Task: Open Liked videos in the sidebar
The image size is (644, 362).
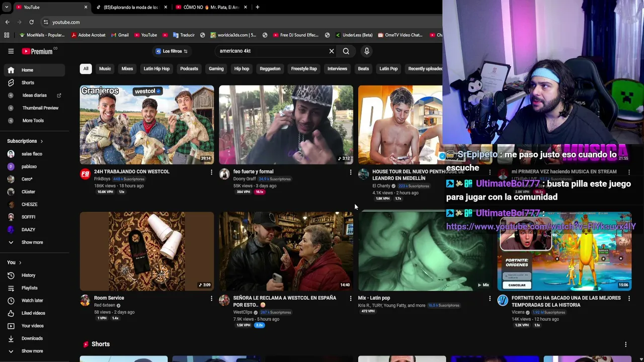Action: tap(33, 313)
